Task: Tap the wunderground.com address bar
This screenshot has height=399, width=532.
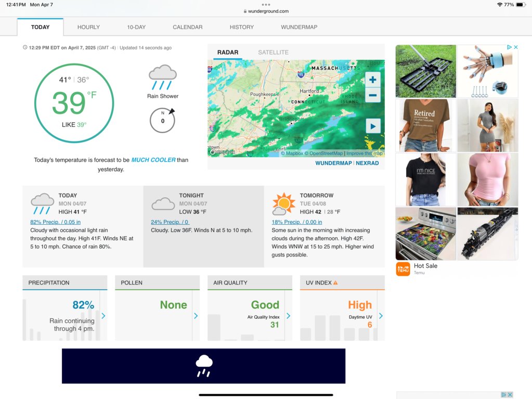Action: pos(266,11)
